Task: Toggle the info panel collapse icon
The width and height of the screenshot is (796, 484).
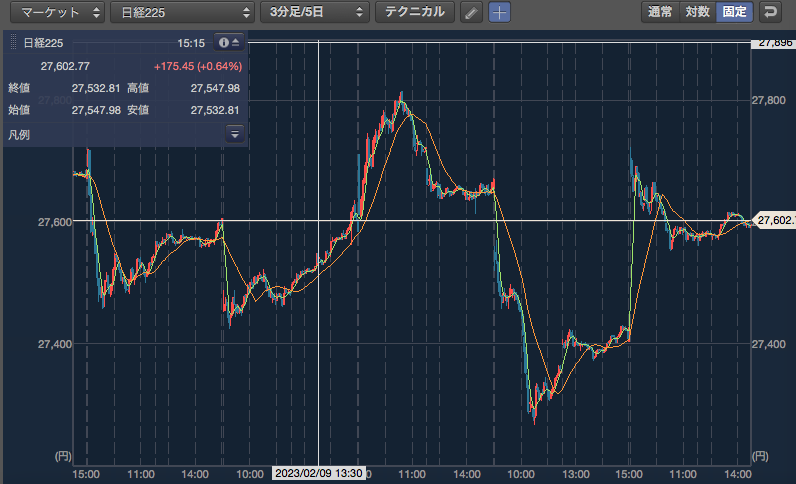Action: 229,43
